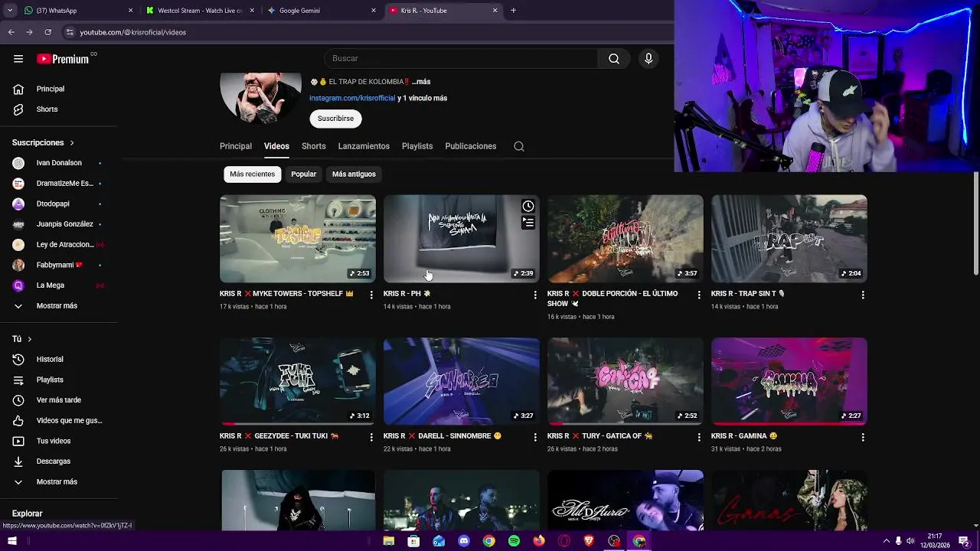
Task: Open options menu for TUKI TUKI video
Action: (371, 437)
